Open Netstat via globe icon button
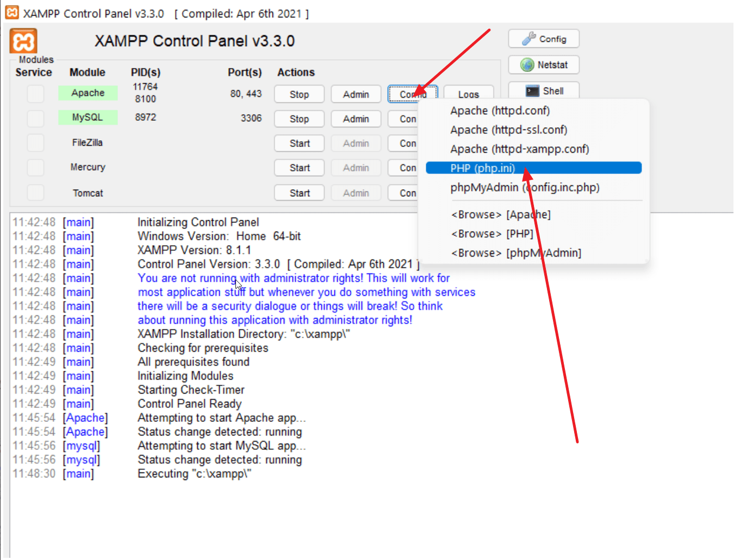Viewport: 734px width, 560px height. tap(543, 65)
